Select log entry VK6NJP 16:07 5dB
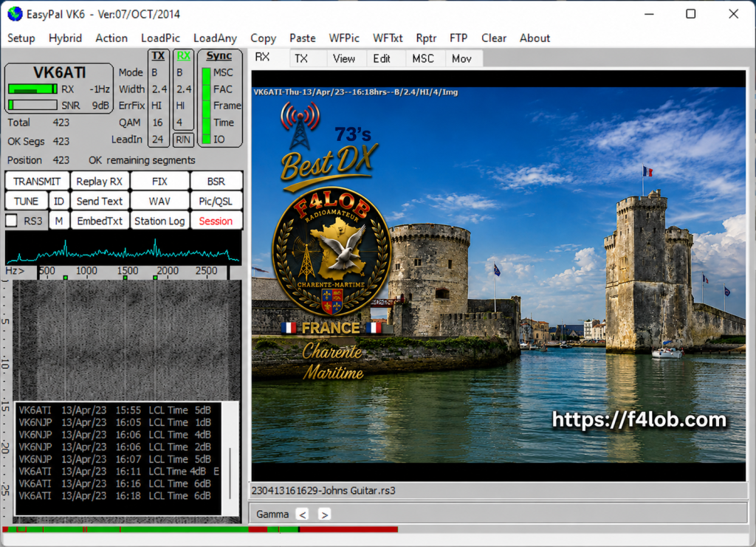Viewport: 756px width, 547px height. coord(114,459)
